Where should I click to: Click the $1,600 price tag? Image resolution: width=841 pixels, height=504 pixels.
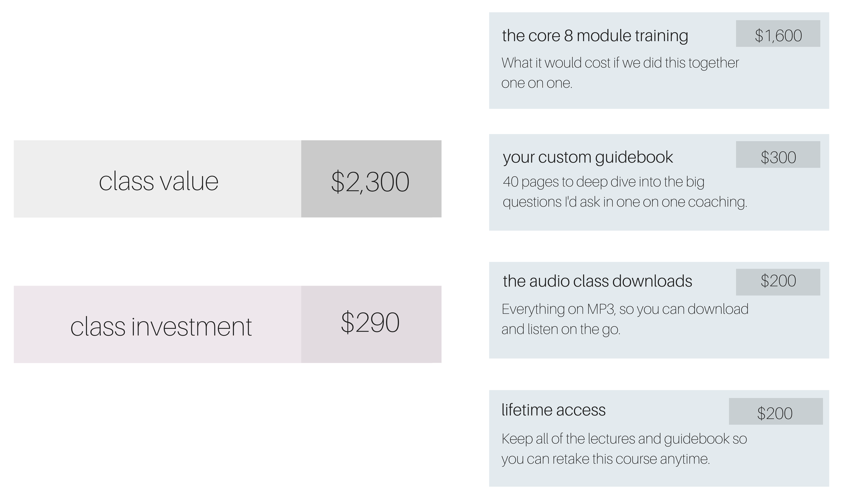tap(778, 34)
